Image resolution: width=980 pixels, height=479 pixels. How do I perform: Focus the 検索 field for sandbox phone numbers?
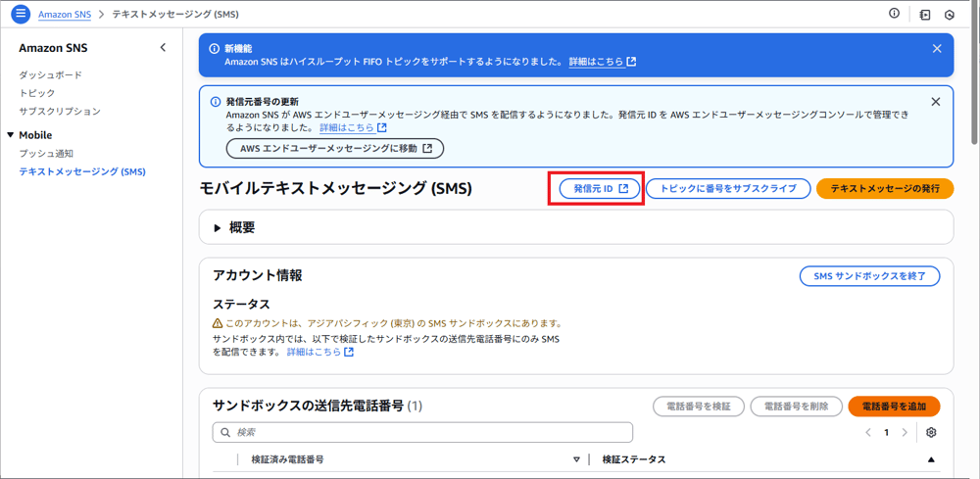tap(422, 432)
